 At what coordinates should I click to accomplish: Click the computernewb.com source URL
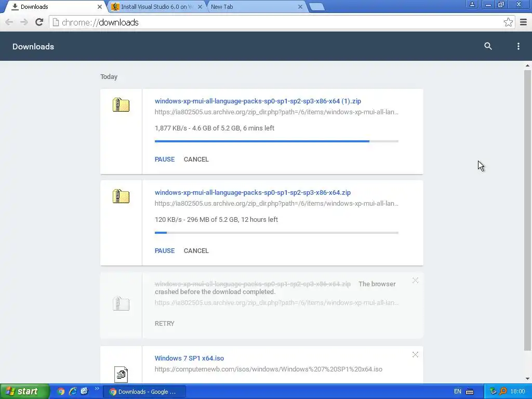tap(269, 369)
